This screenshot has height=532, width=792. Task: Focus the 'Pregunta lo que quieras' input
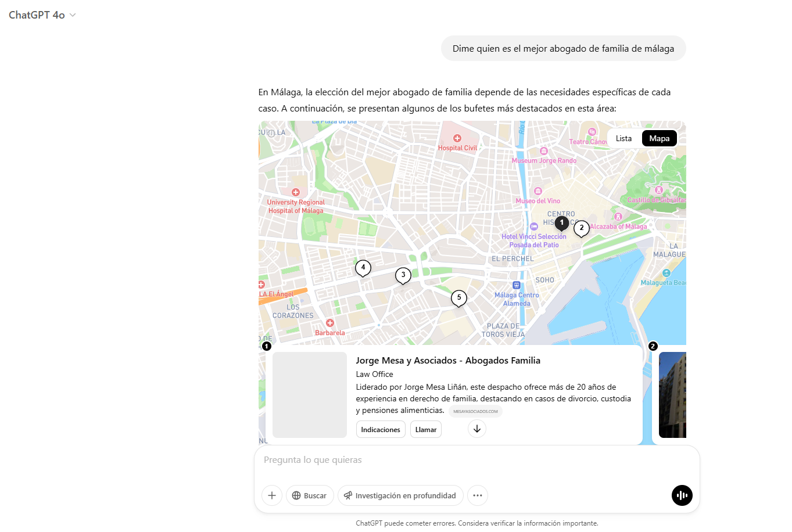coord(476,460)
